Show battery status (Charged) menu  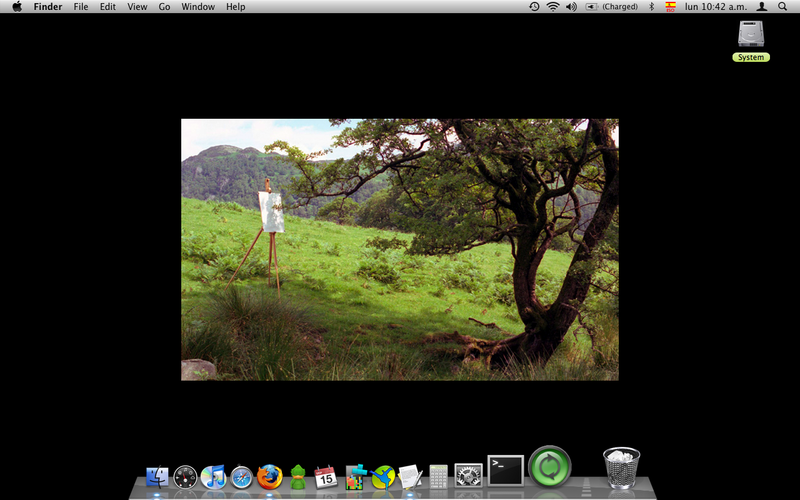(x=611, y=7)
